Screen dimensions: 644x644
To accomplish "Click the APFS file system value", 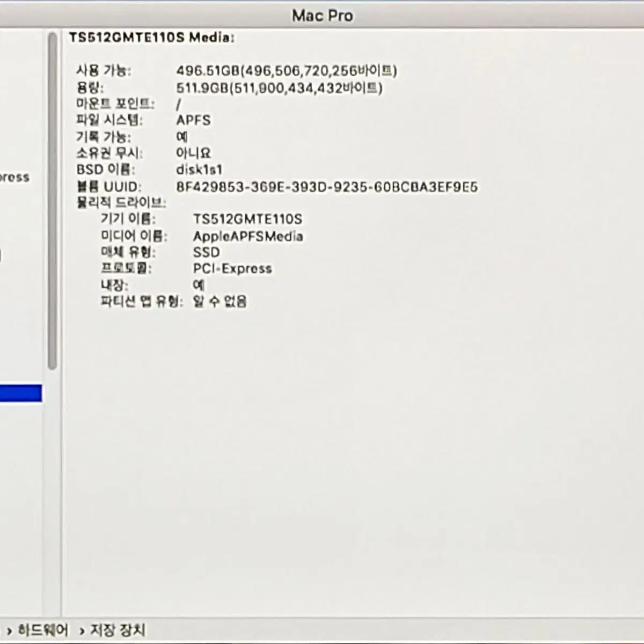I will 193,120.
